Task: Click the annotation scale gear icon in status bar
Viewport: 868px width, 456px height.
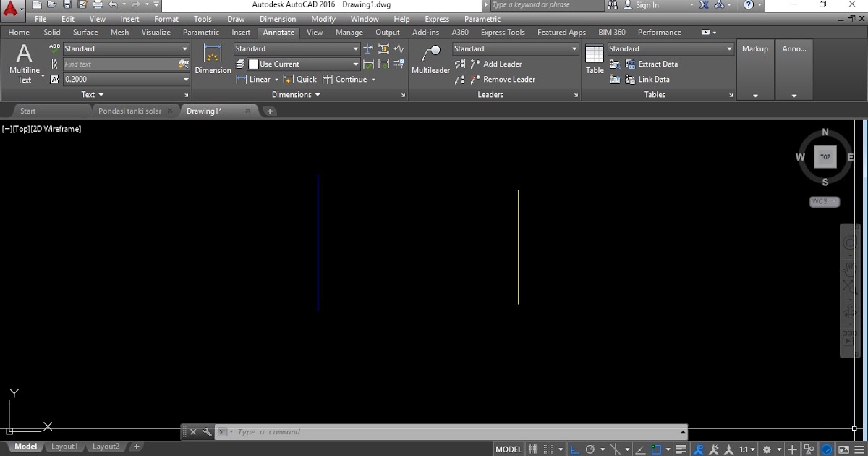Action: [x=767, y=449]
